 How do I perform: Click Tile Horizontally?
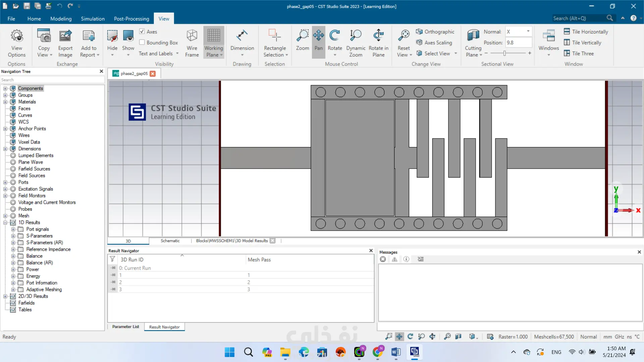(586, 32)
